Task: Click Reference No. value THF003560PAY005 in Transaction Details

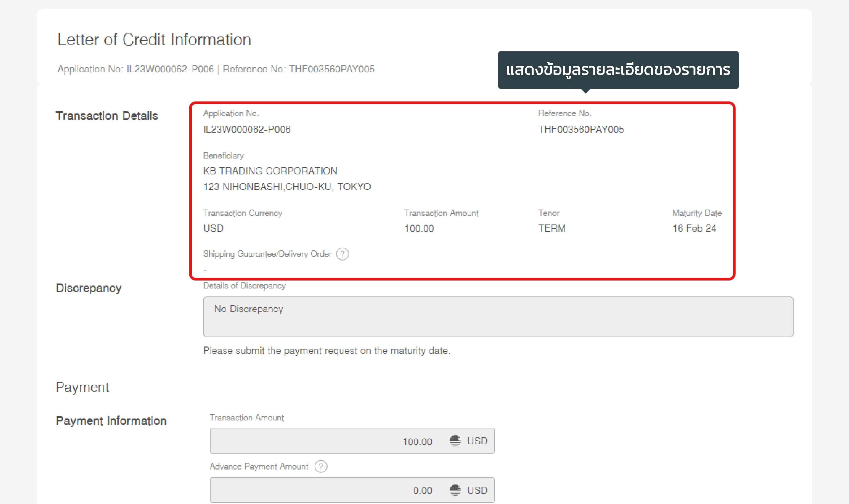Action: coord(581,129)
